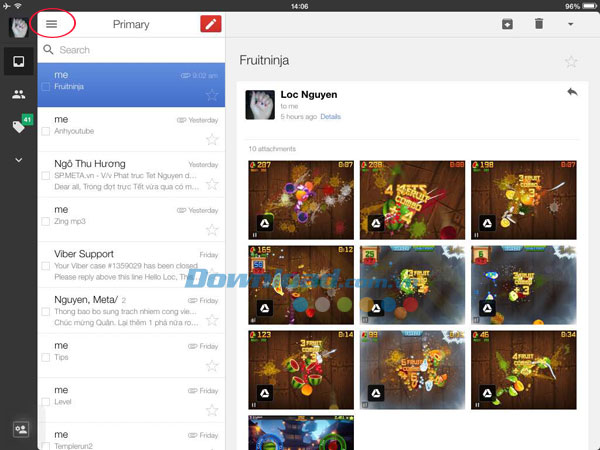Select the Anhyoutube email checkbox

(x=46, y=131)
